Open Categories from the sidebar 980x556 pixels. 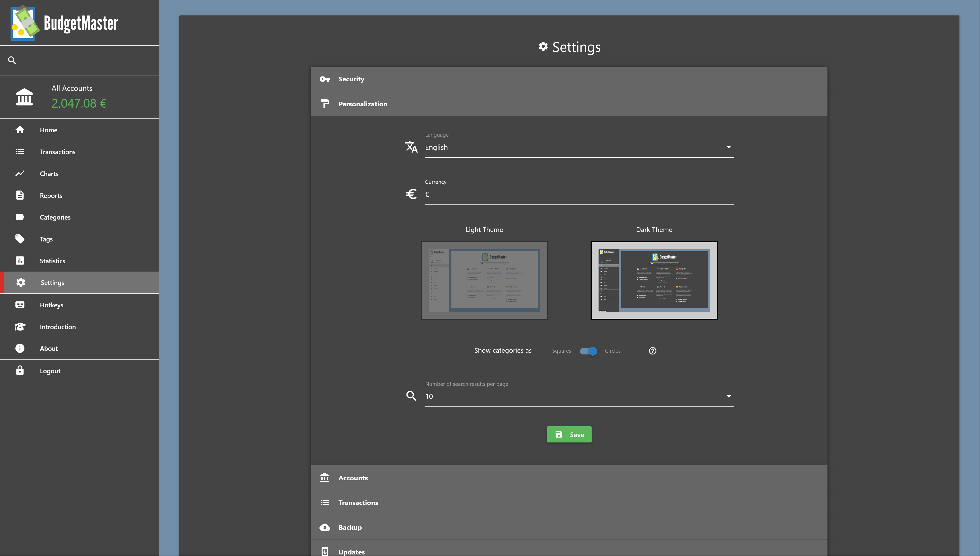(79, 217)
